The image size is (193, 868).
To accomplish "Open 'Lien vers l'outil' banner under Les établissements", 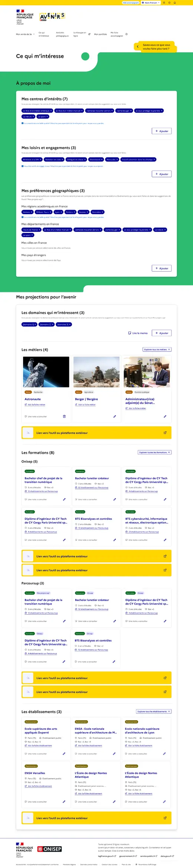I will point(96,818).
